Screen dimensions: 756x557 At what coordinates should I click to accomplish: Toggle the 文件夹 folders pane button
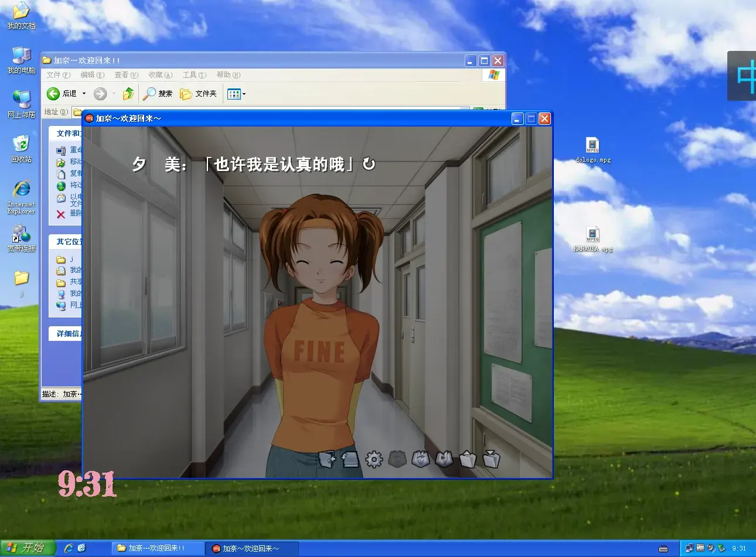click(198, 94)
